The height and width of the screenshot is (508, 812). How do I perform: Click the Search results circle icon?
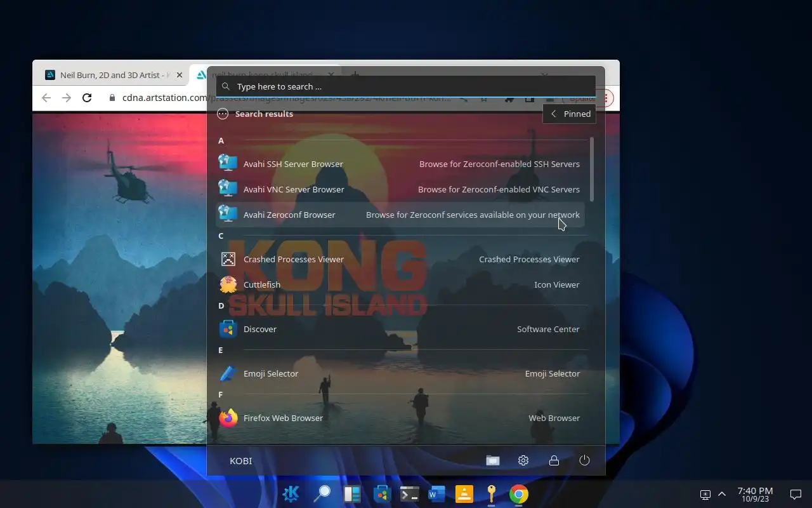pyautogui.click(x=222, y=114)
